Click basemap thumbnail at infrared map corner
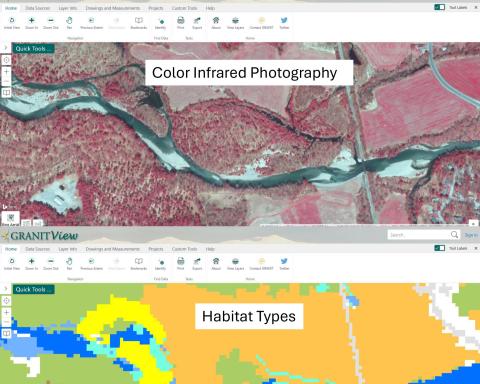The height and width of the screenshot is (384, 480). click(11, 219)
